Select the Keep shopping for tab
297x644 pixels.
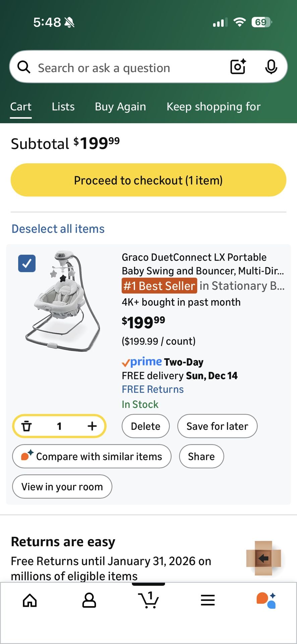pos(213,107)
